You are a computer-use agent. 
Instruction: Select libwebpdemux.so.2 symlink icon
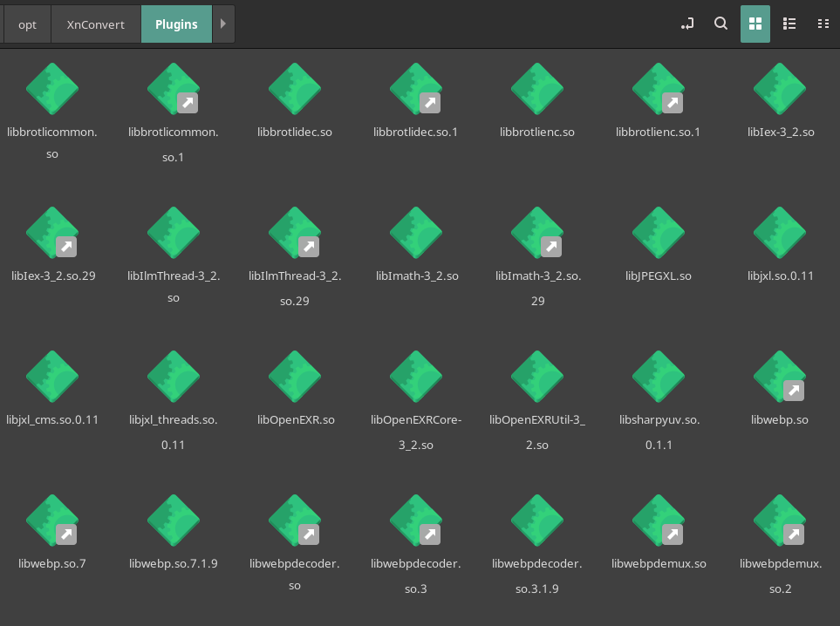pos(780,521)
